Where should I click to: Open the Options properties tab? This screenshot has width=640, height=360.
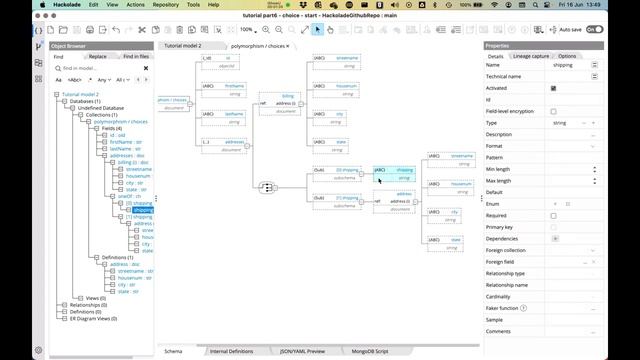[x=567, y=56]
